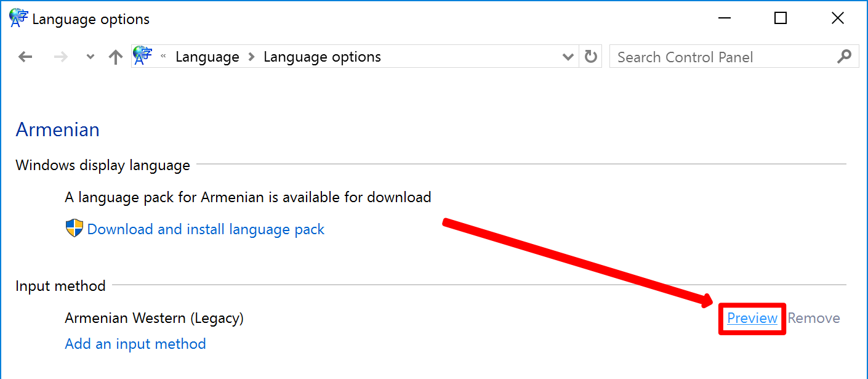The width and height of the screenshot is (868, 379).
Task: Click the search magnifier icon
Action: [x=844, y=57]
